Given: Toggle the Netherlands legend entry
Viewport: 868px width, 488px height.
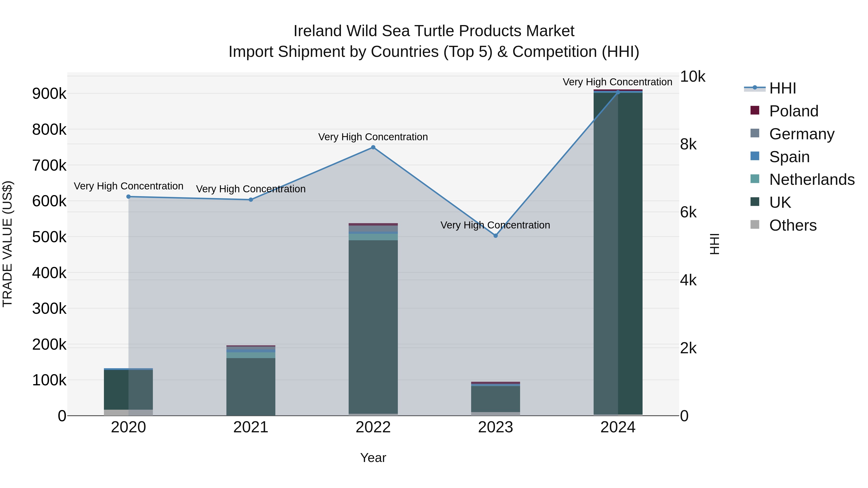Looking at the screenshot, I should click(802, 180).
